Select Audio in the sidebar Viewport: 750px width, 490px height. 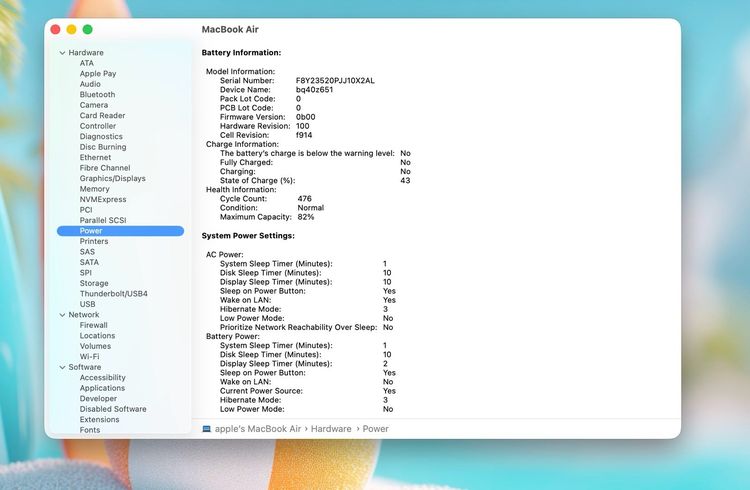tap(90, 84)
